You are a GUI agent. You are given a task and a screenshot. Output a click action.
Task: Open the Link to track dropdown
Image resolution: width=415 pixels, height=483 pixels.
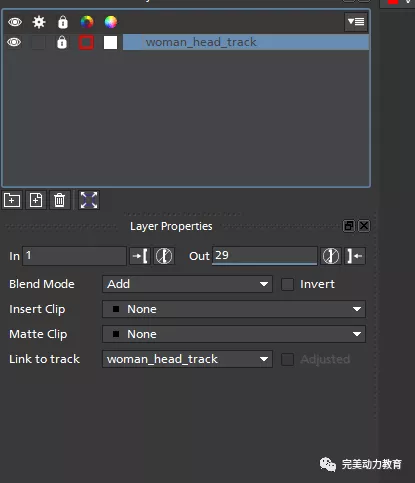coord(187,359)
